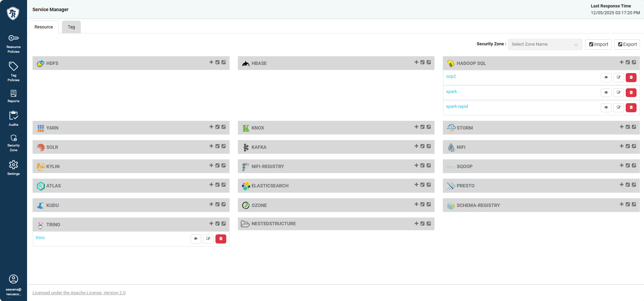
Task: Add a new ATLAS service
Action: pos(211,185)
